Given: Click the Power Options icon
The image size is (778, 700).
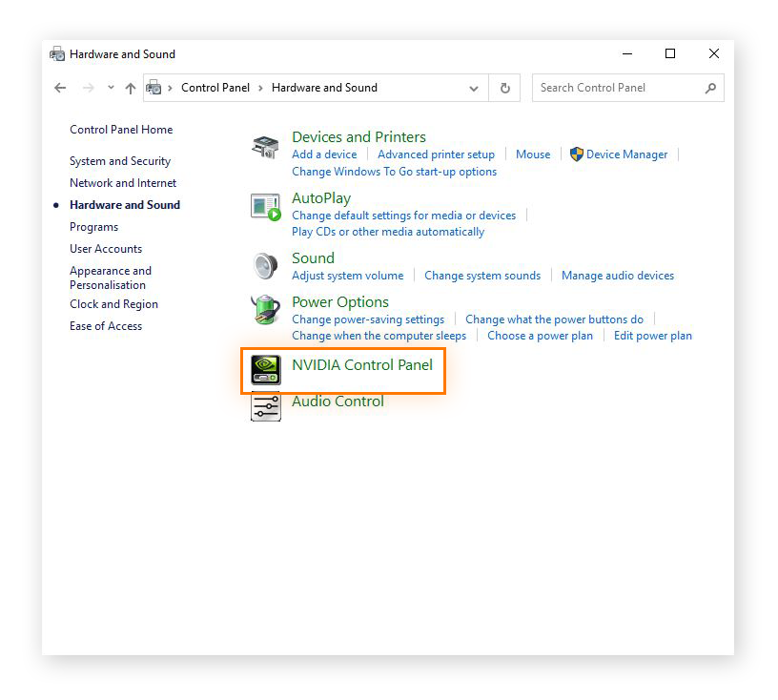Looking at the screenshot, I should [264, 308].
